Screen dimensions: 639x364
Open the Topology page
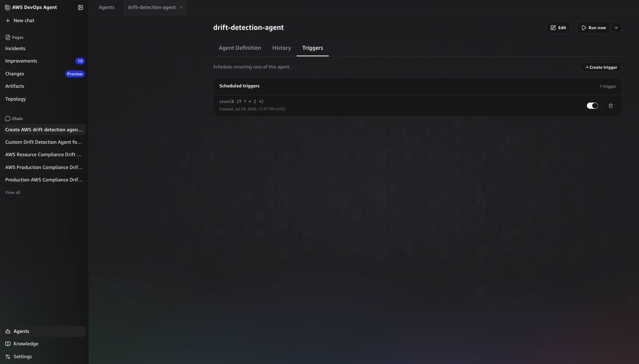point(16,99)
